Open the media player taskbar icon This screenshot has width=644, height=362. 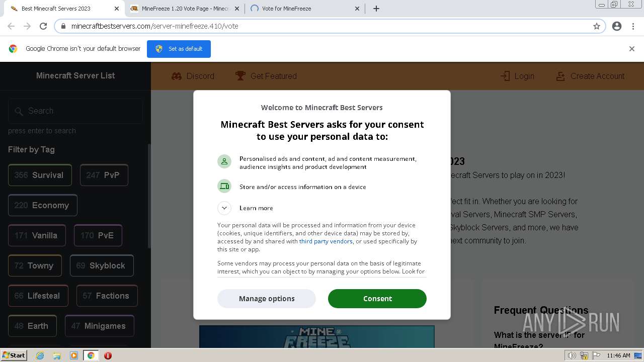pos(74,355)
